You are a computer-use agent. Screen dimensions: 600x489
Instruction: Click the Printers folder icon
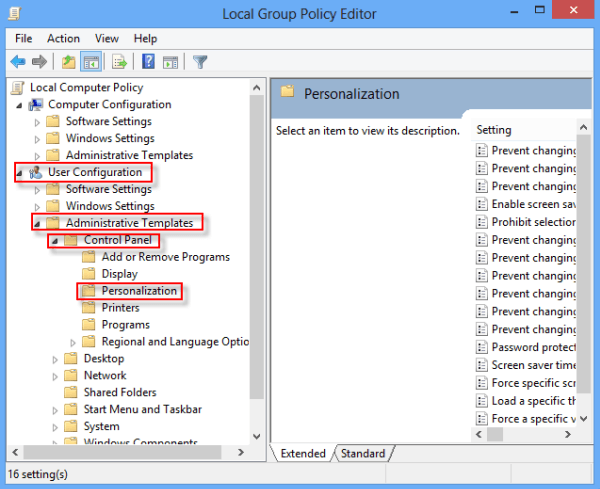(x=89, y=307)
